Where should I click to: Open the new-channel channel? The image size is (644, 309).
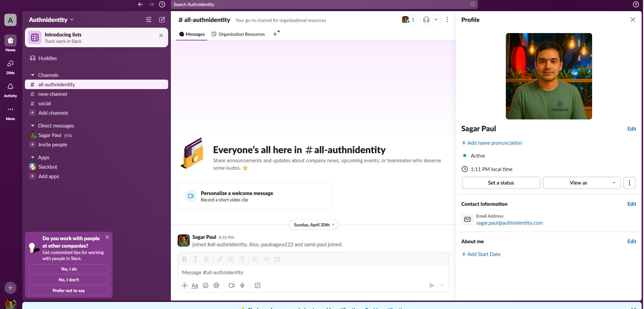96,94
